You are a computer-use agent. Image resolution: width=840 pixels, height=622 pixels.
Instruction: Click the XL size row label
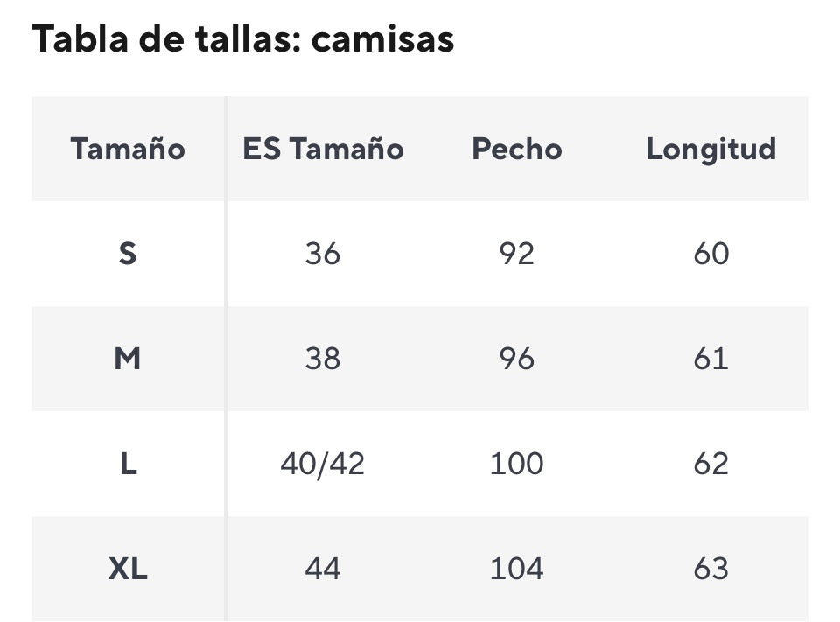click(x=128, y=570)
